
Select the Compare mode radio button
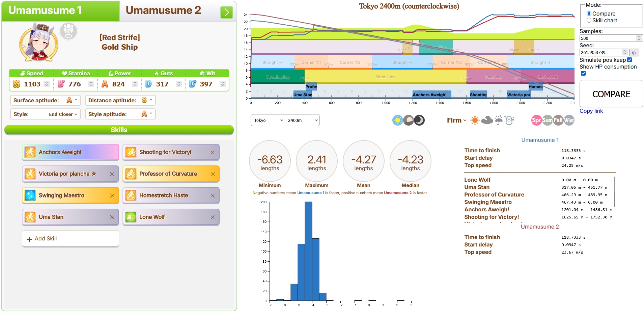[x=589, y=14]
